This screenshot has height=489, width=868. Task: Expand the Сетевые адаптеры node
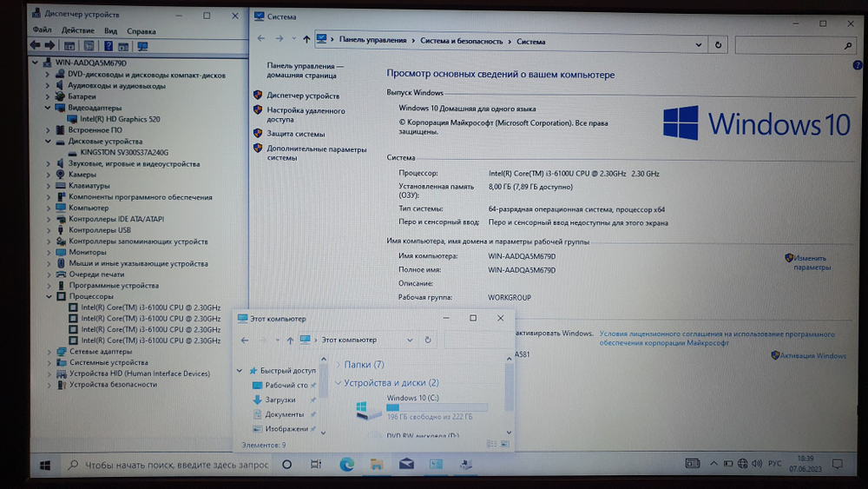49,351
